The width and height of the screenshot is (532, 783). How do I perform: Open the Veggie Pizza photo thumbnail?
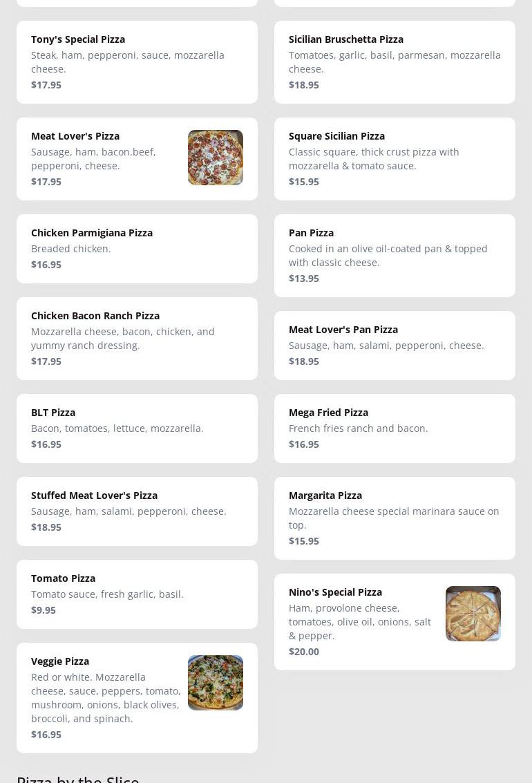pyautogui.click(x=216, y=683)
